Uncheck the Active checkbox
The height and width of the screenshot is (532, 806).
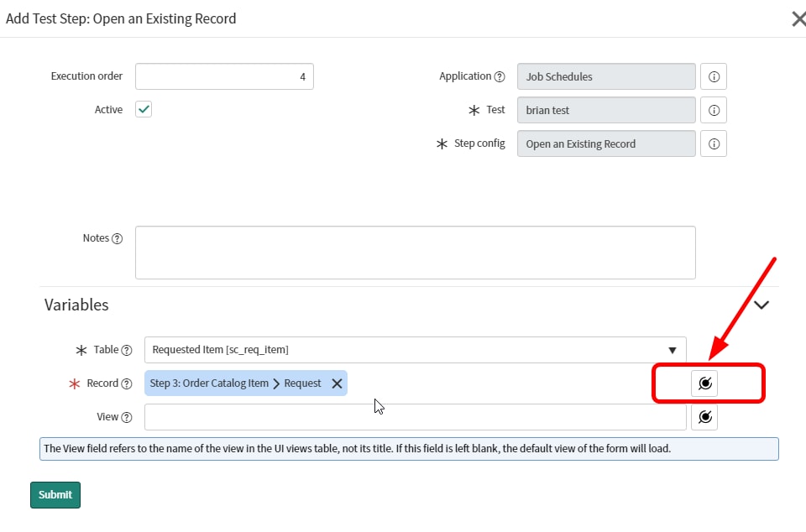pyautogui.click(x=143, y=108)
